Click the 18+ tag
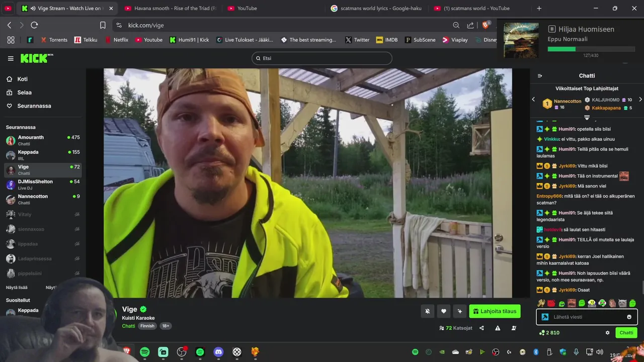Image resolution: width=644 pixels, height=362 pixels. pyautogui.click(x=166, y=326)
